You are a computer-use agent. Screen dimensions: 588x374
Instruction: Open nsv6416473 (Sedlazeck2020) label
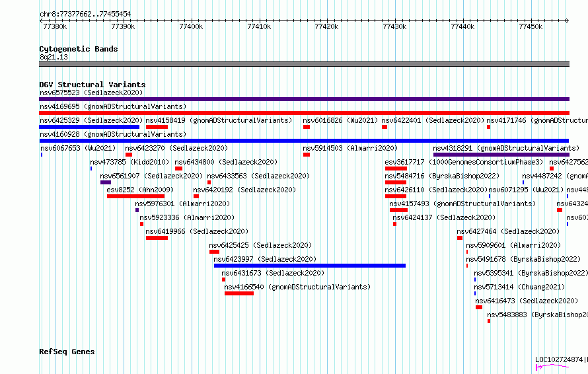coord(527,301)
